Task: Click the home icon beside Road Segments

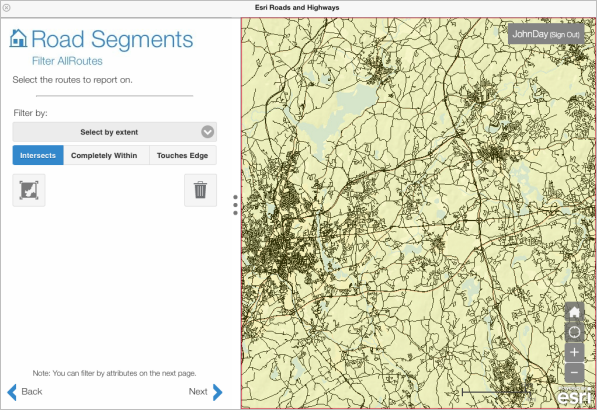Action: [18, 38]
